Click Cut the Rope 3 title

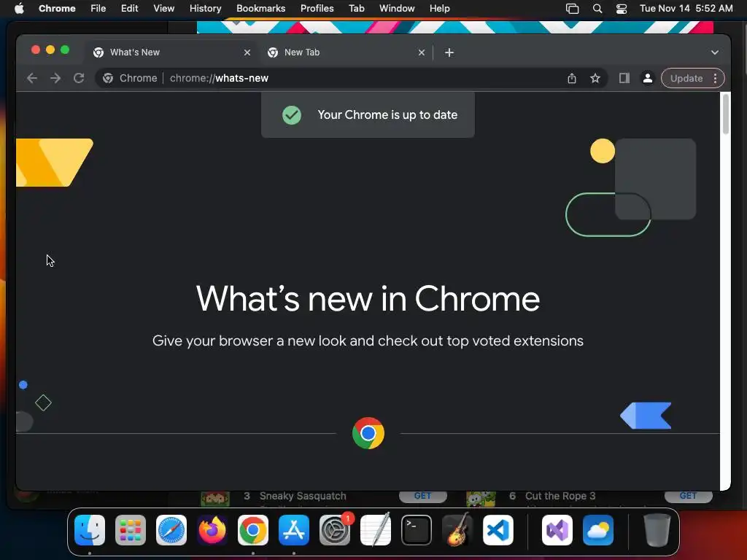pyautogui.click(x=560, y=496)
